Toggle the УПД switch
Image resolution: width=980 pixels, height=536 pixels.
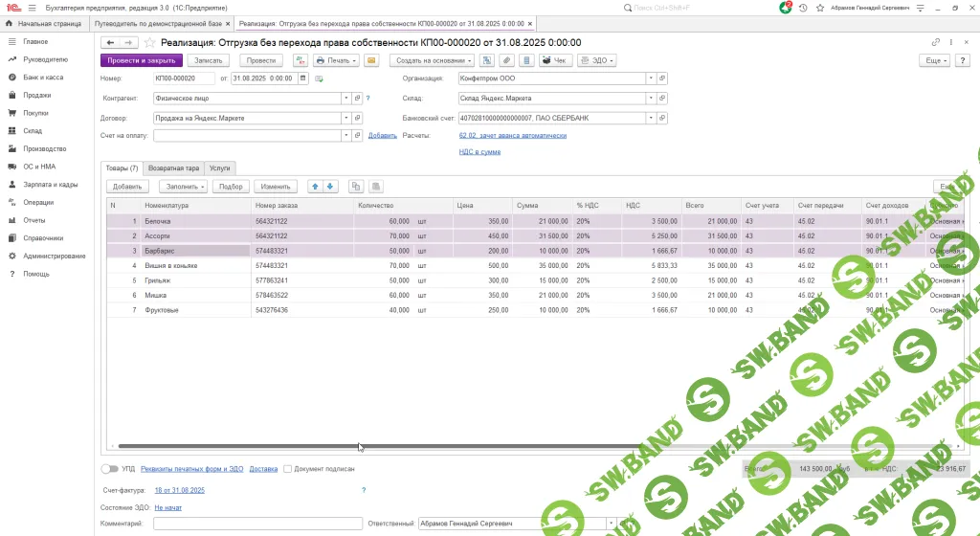click(x=109, y=469)
